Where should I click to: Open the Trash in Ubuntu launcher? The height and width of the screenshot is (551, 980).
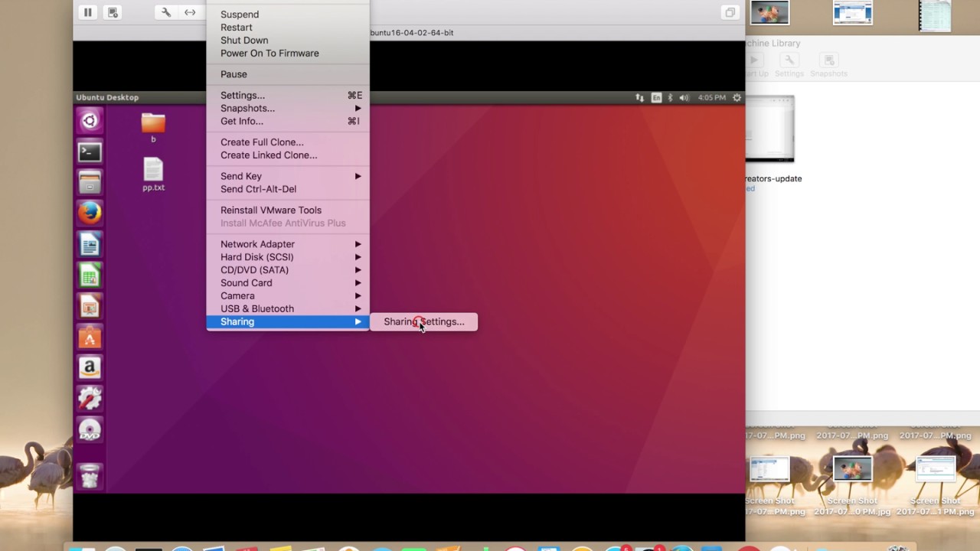point(90,476)
